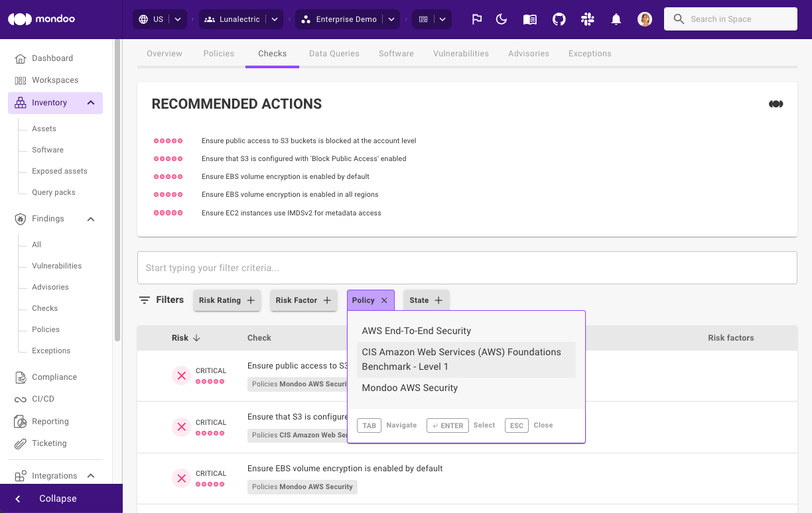Switch to the Data Queries tab
This screenshot has height=513, width=812.
[x=334, y=53]
